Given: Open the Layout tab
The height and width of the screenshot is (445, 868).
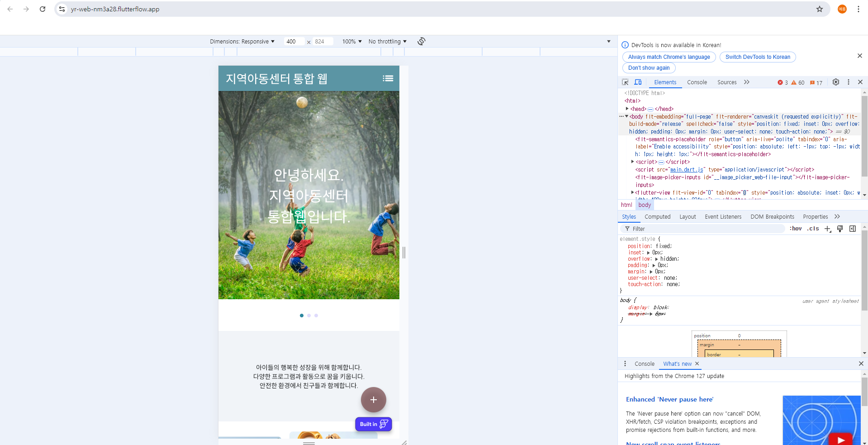Looking at the screenshot, I should tap(688, 216).
